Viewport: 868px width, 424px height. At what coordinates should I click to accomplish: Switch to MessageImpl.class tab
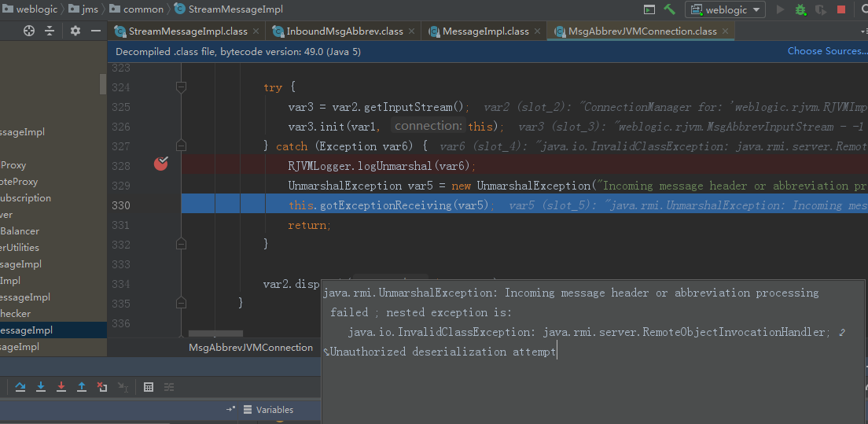[x=484, y=31]
